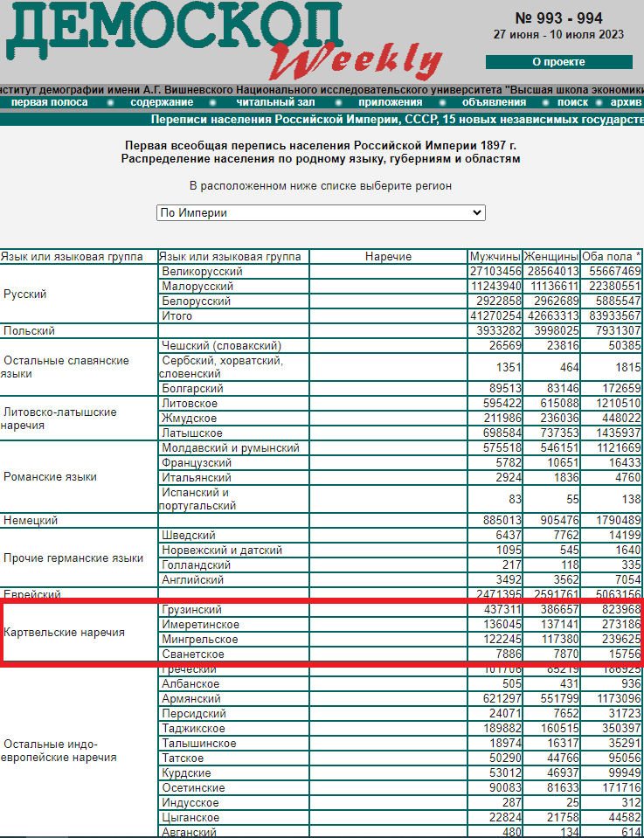Select the Курдские row label

(186, 773)
